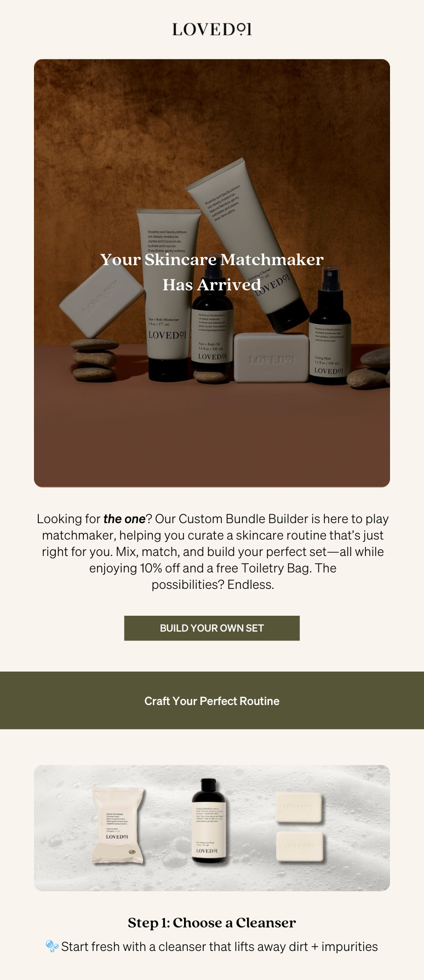Click the upright Face + Body Moisturizer tube
424x980 pixels.
(x=168, y=293)
